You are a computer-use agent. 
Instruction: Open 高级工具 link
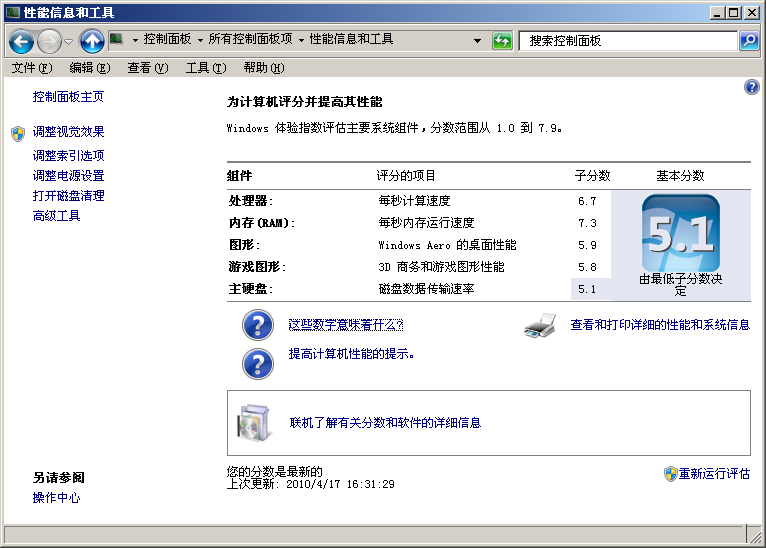[56, 215]
